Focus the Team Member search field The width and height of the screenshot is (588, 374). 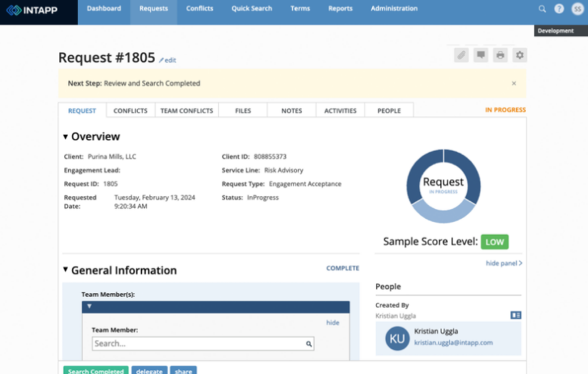[203, 343]
